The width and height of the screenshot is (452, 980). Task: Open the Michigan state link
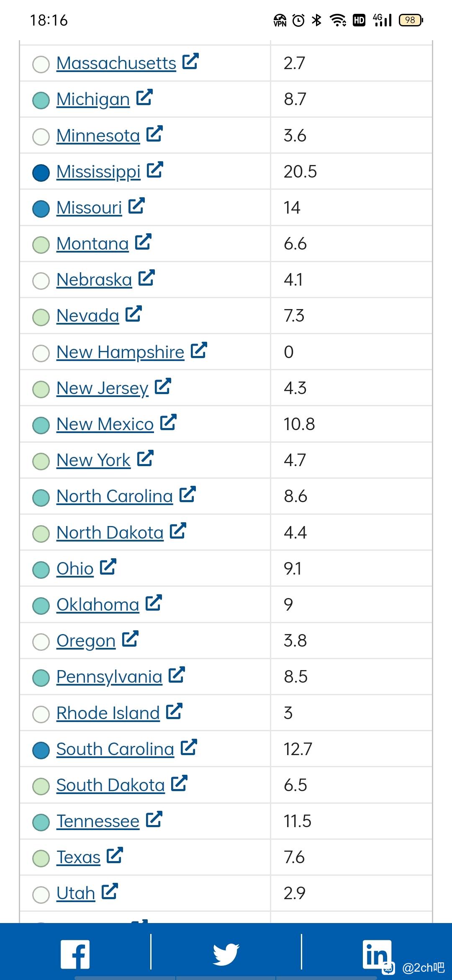[93, 100]
